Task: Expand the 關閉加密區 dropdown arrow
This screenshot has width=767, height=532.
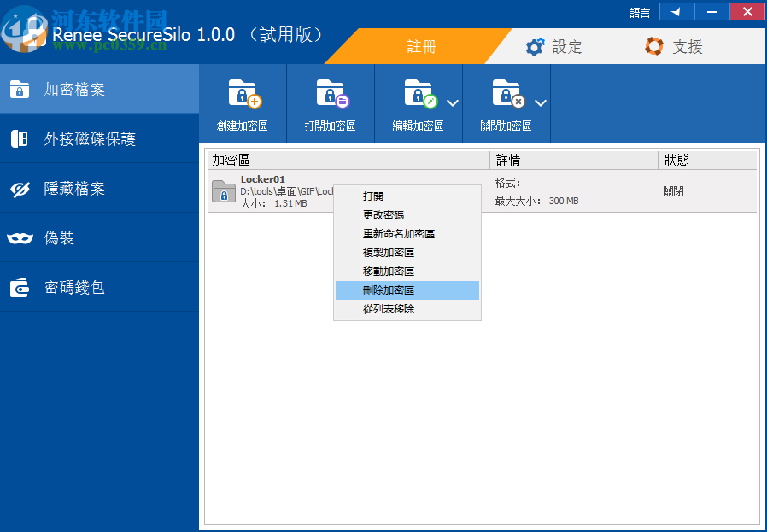Action: [541, 102]
